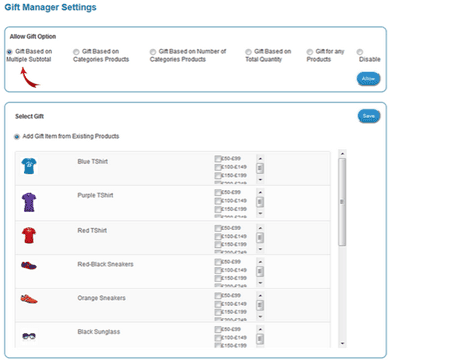This screenshot has height=360, width=470.
Task: Click Red-Black Sneakers range list scroll thumb
Action: pyautogui.click(x=260, y=271)
